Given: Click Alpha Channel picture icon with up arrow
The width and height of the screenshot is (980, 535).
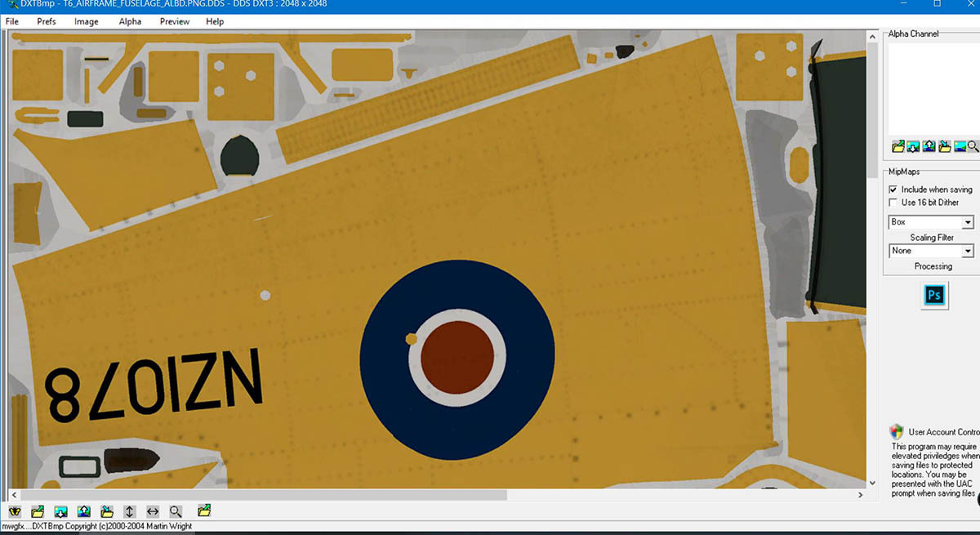Looking at the screenshot, I should pyautogui.click(x=929, y=146).
